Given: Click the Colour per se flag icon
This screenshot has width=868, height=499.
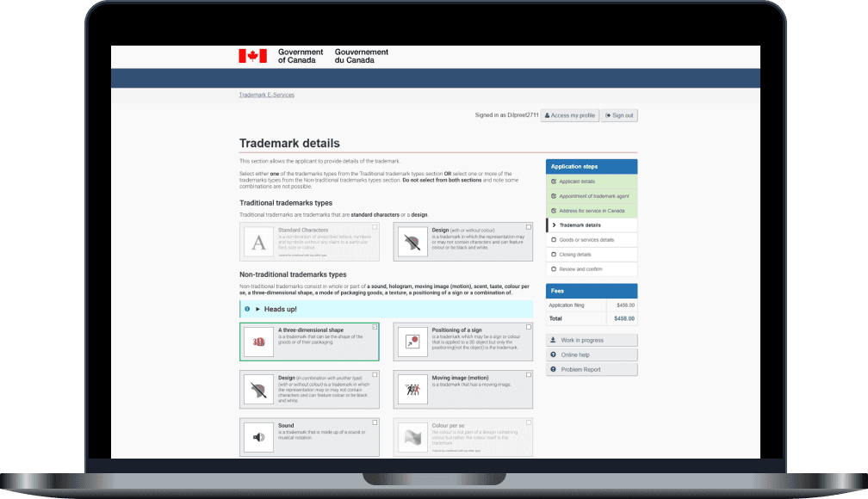Looking at the screenshot, I should 412,437.
